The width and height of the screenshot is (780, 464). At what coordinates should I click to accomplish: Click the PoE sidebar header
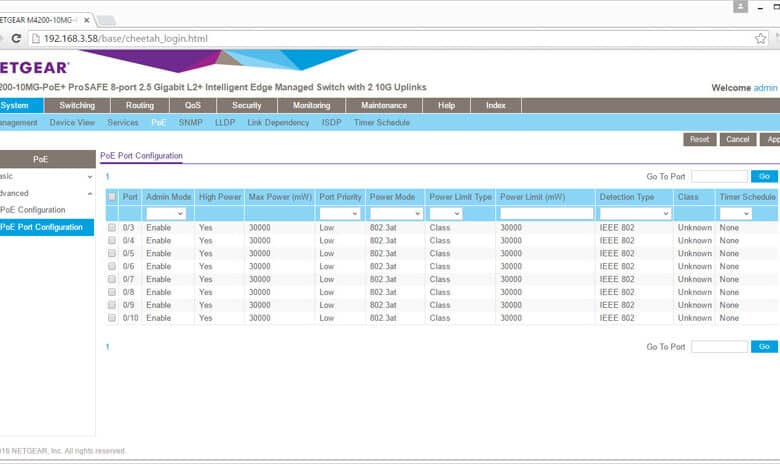(47, 159)
